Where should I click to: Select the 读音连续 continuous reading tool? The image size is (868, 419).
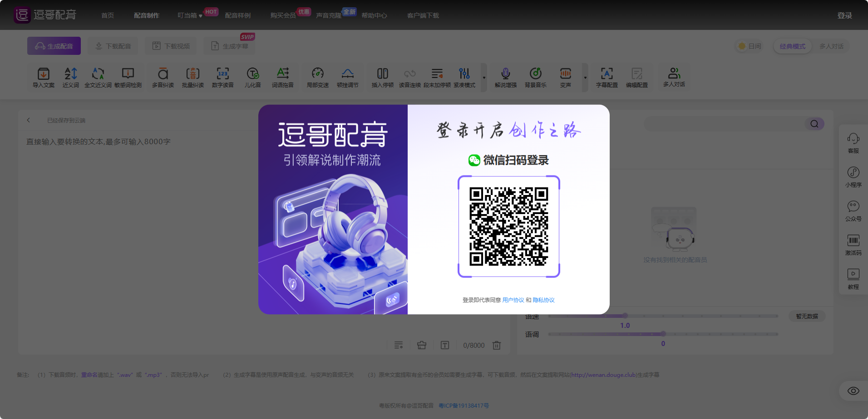410,77
